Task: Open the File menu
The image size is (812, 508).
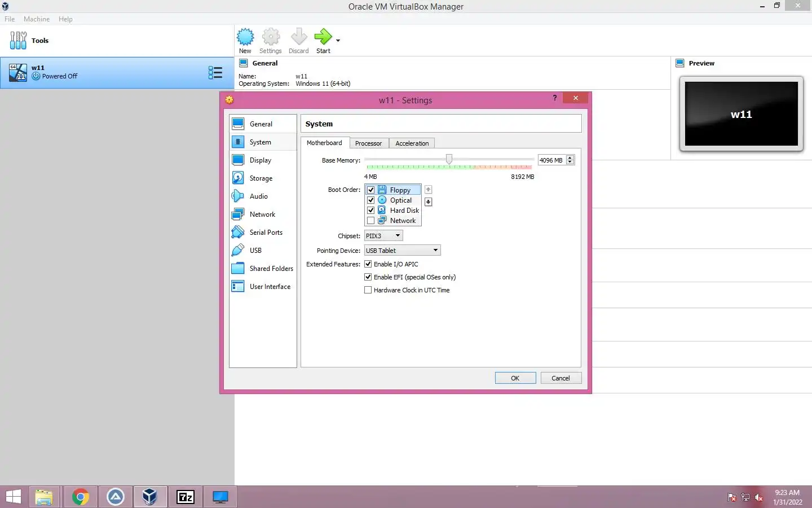Action: tap(10, 19)
